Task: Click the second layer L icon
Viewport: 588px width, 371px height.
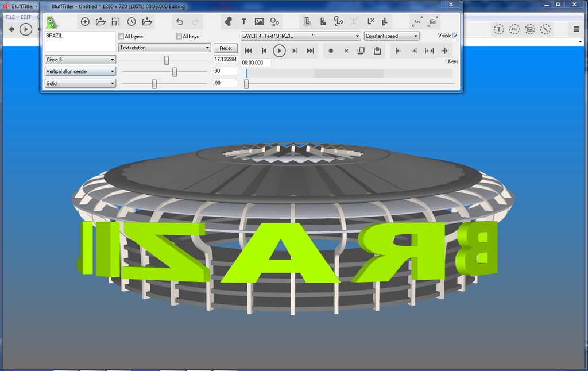Action: (x=323, y=22)
